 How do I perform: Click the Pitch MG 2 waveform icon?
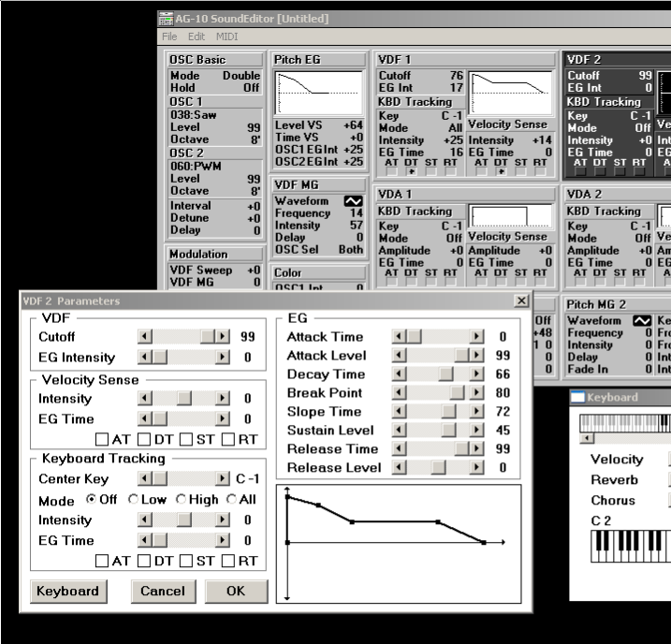pos(642,320)
